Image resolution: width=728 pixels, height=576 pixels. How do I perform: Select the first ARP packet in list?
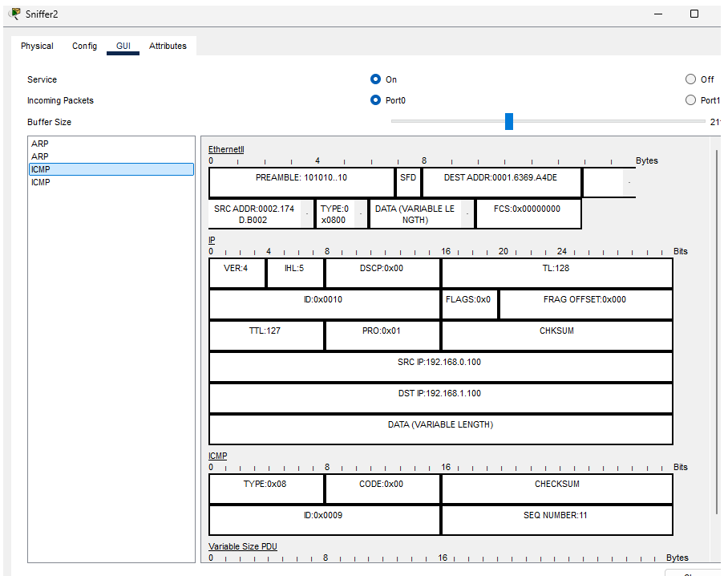coord(40,144)
